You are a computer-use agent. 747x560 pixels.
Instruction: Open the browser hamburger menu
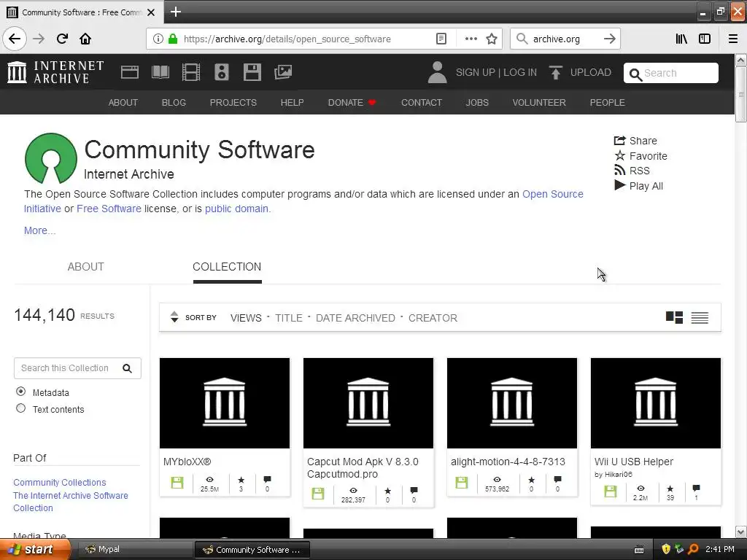coord(732,39)
